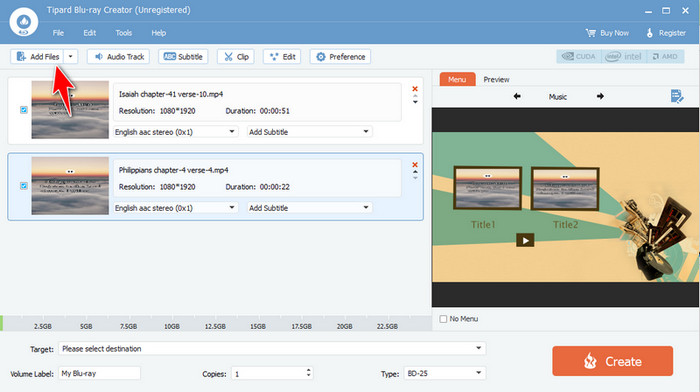Expand the Add Files dropdown arrow
The width and height of the screenshot is (700, 392).
click(71, 57)
